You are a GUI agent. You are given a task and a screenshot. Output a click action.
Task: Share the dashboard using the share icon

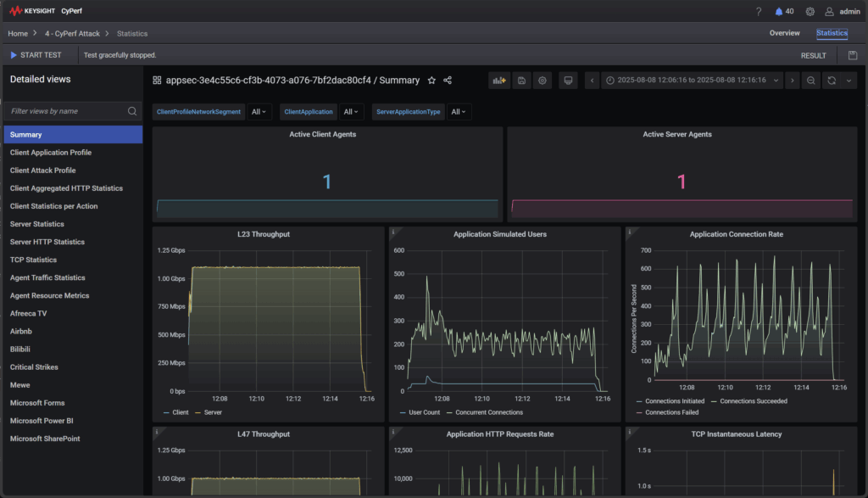pyautogui.click(x=448, y=81)
